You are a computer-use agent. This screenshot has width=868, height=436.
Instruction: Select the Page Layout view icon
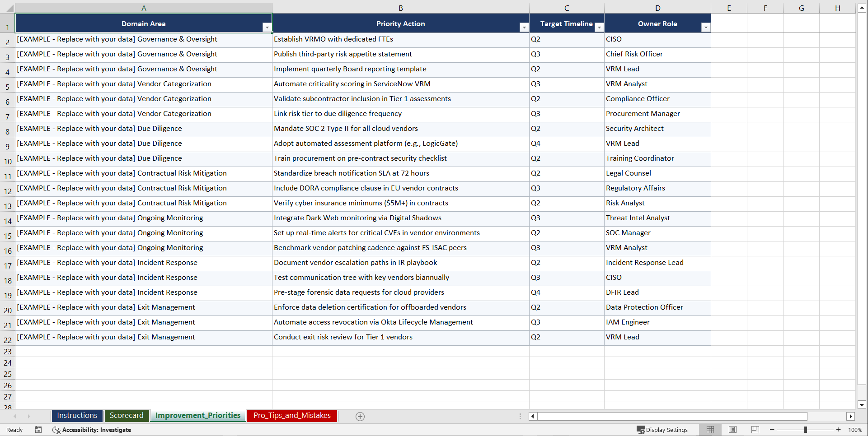click(732, 429)
